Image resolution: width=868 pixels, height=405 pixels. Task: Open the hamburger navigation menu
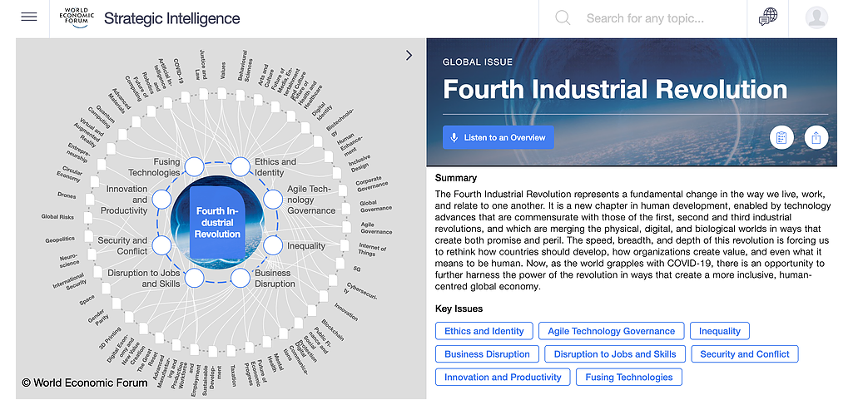point(29,17)
